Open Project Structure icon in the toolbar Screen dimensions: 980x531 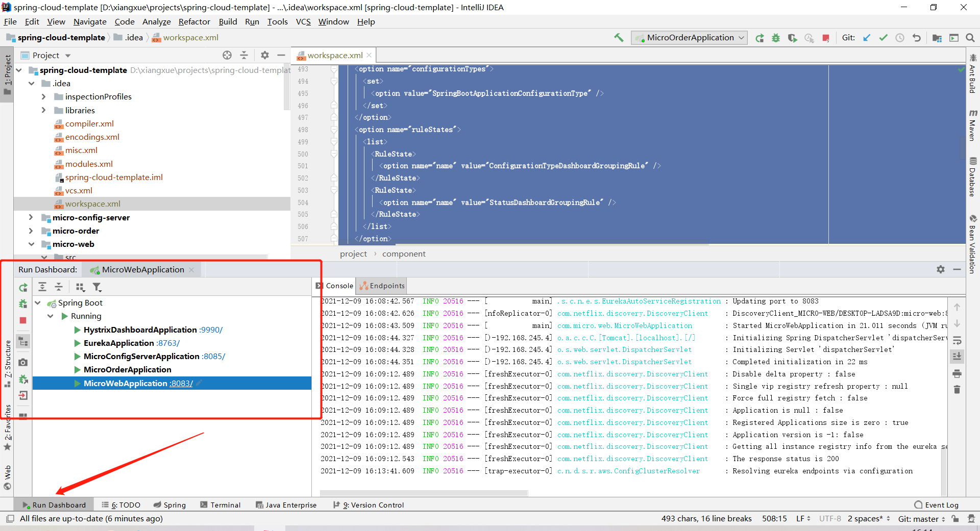[937, 38]
